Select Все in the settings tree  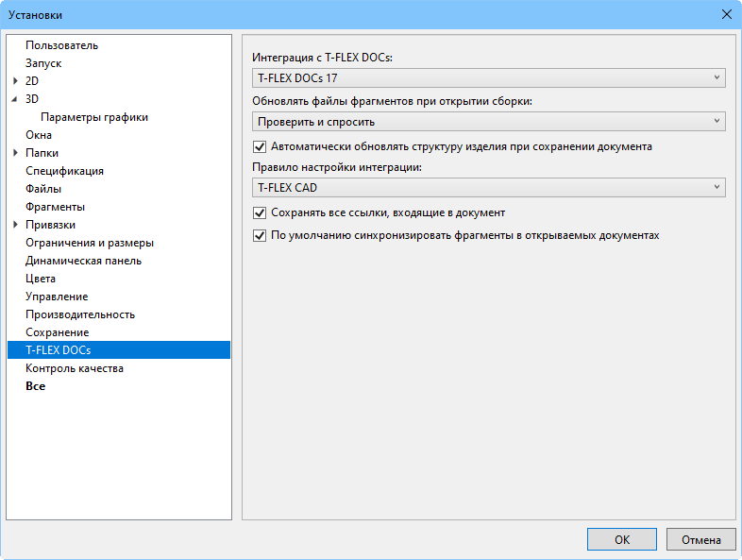point(36,386)
